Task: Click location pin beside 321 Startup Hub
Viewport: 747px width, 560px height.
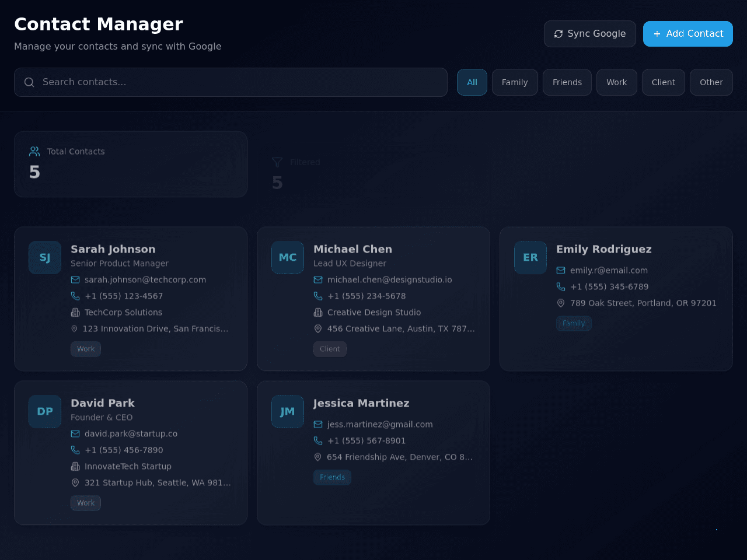Action: [x=75, y=483]
